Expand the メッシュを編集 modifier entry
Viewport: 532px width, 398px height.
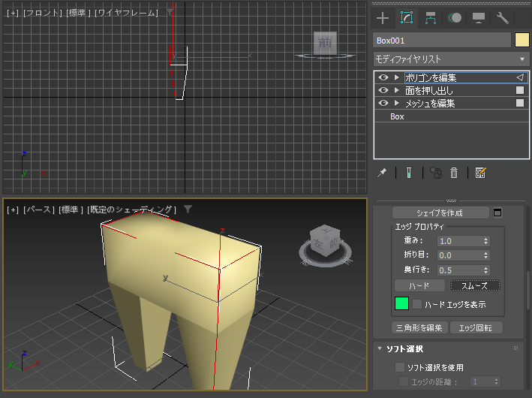pos(396,103)
